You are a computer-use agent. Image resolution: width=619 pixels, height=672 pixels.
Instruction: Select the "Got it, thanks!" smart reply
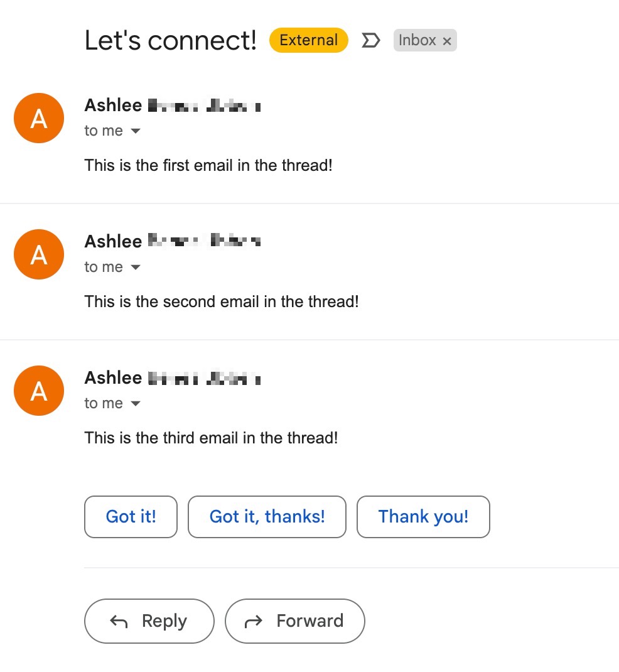click(267, 517)
